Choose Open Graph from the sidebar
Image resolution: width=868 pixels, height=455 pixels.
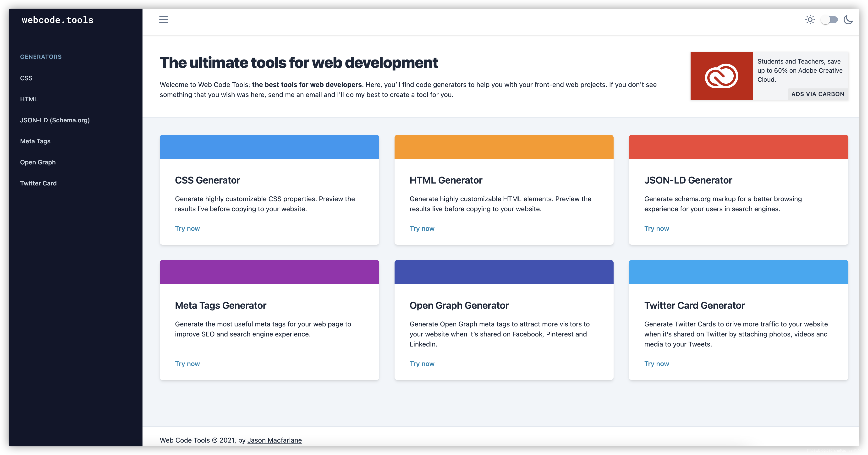click(x=38, y=162)
